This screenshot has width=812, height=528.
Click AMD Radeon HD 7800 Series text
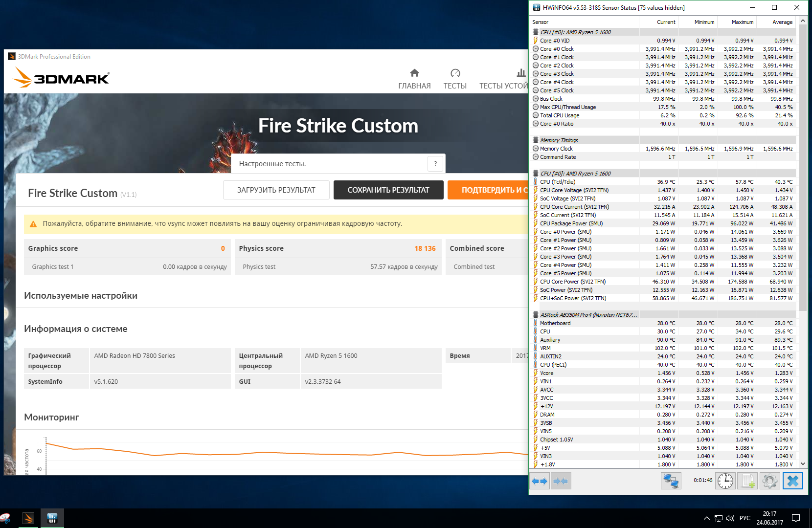135,356
